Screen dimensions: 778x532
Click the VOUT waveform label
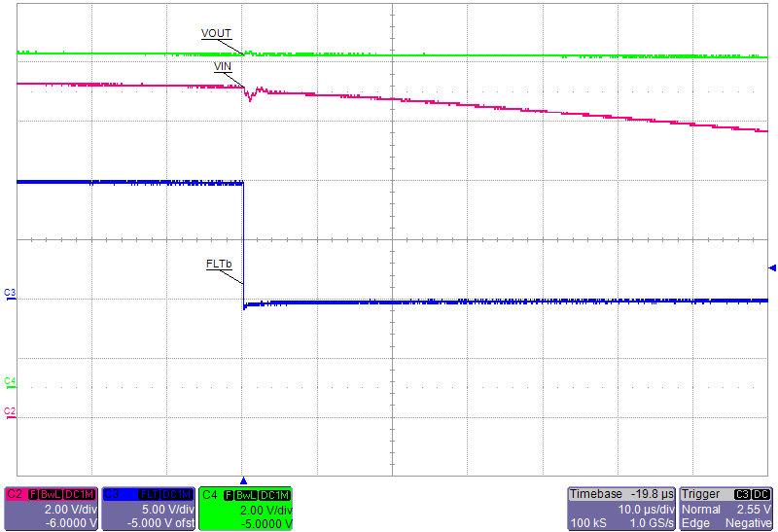[216, 33]
